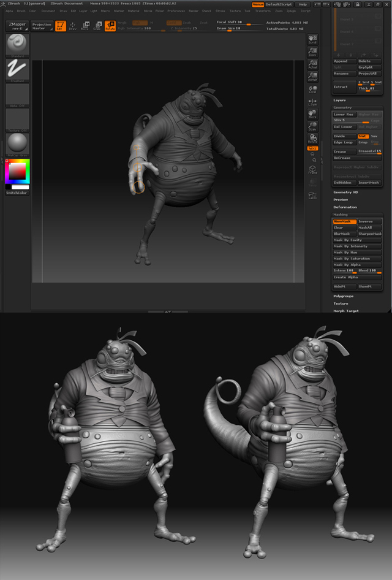The width and height of the screenshot is (392, 580).
Task: Expand the Geometry HD subpalette
Action: (x=345, y=193)
